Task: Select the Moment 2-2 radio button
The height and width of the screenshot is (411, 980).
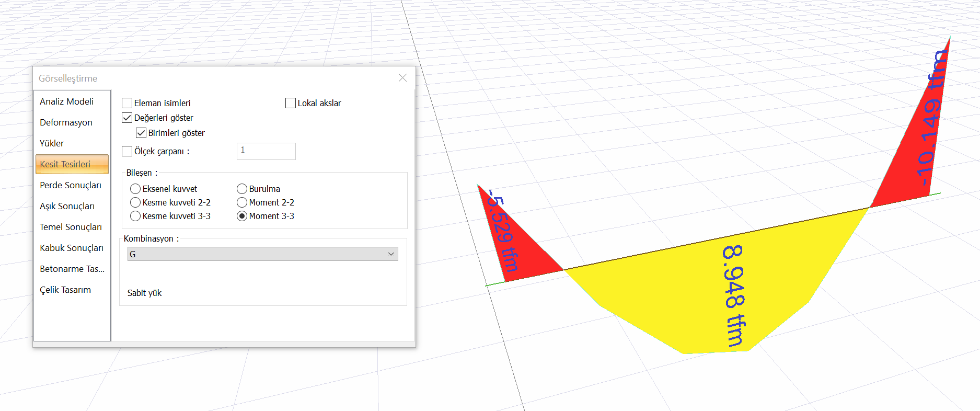Action: [x=242, y=202]
